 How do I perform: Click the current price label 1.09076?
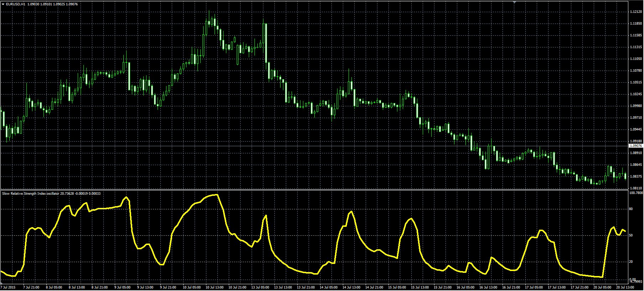[x=636, y=146]
